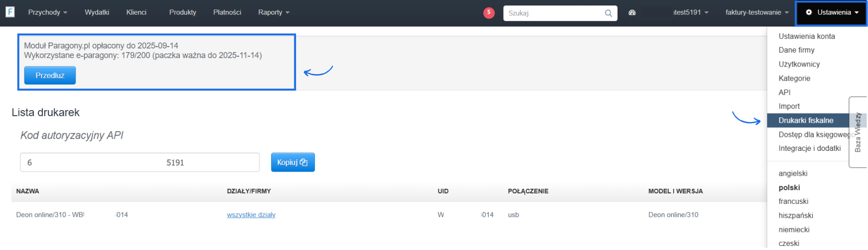Image resolution: width=868 pixels, height=250 pixels.
Task: Open the test5191 user dropdown
Action: [690, 12]
